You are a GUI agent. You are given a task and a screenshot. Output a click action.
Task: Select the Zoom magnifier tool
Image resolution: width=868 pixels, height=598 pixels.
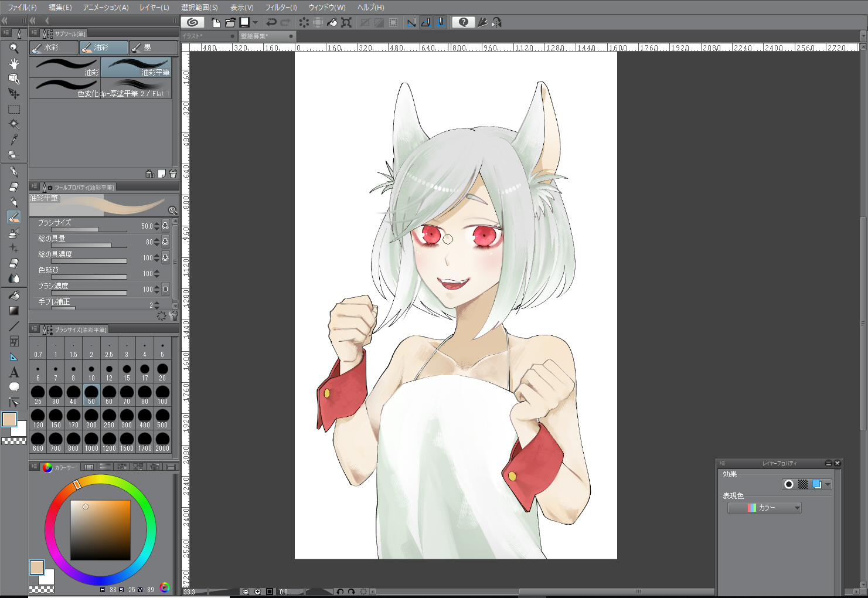(14, 48)
